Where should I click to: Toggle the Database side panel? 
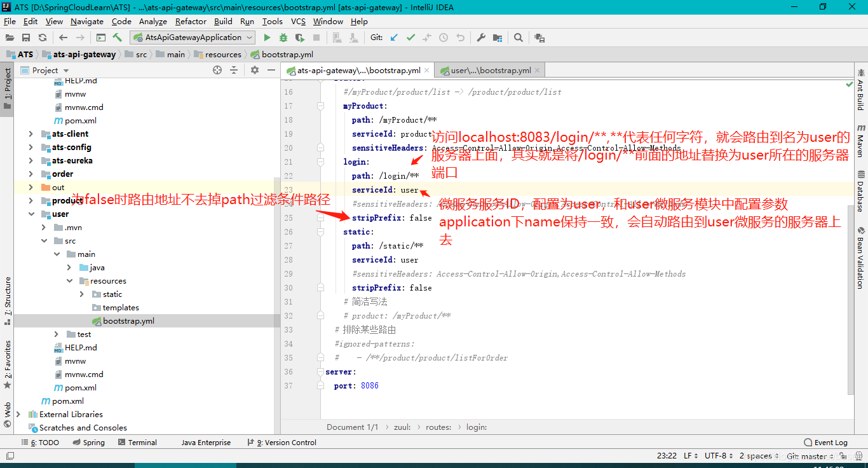861,191
